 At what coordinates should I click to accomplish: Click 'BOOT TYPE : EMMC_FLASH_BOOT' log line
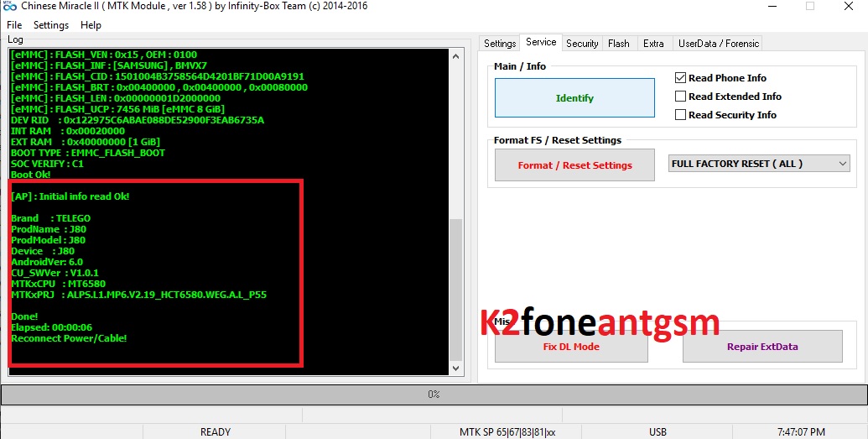pos(88,153)
